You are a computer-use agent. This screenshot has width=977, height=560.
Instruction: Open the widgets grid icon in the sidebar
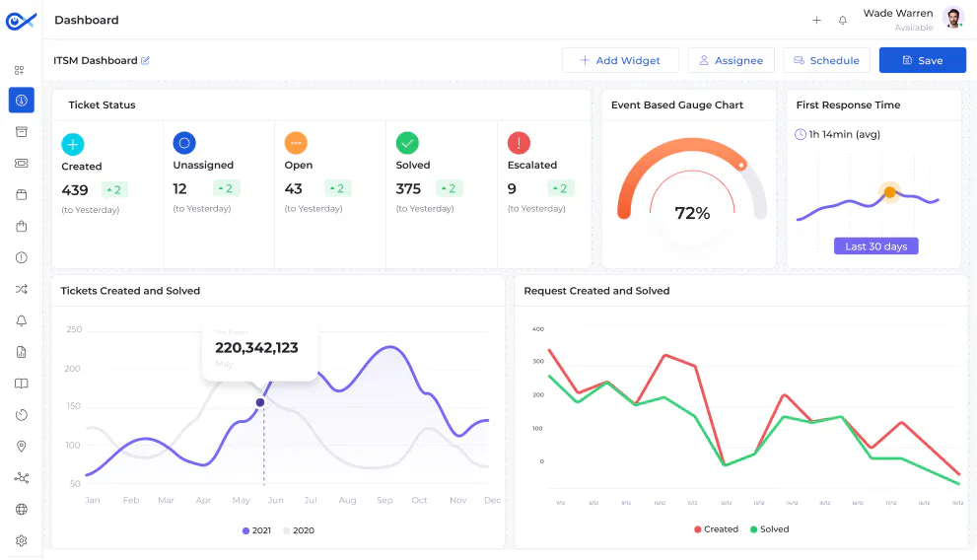pyautogui.click(x=20, y=70)
